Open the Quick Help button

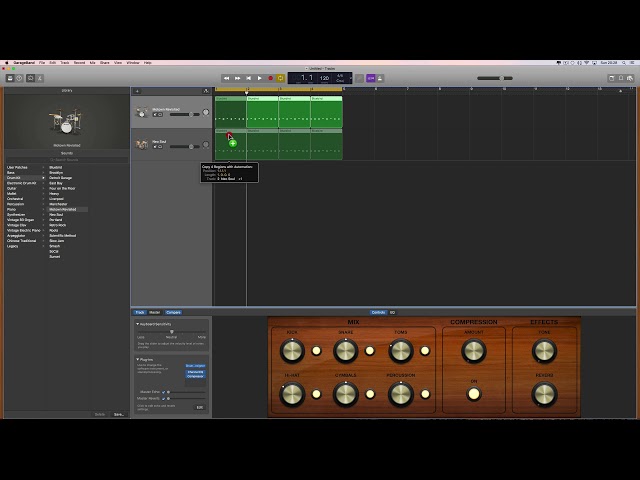19,78
